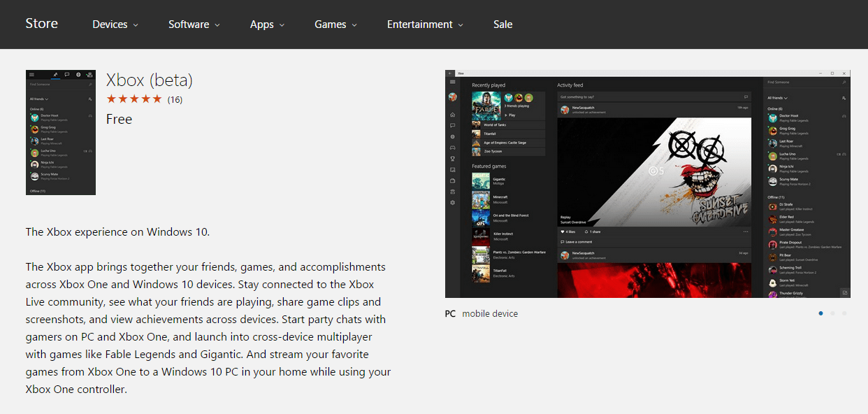Click 'The Xbox experience on Windows 10.' text
Viewport: 868px width, 414px height.
117,232
